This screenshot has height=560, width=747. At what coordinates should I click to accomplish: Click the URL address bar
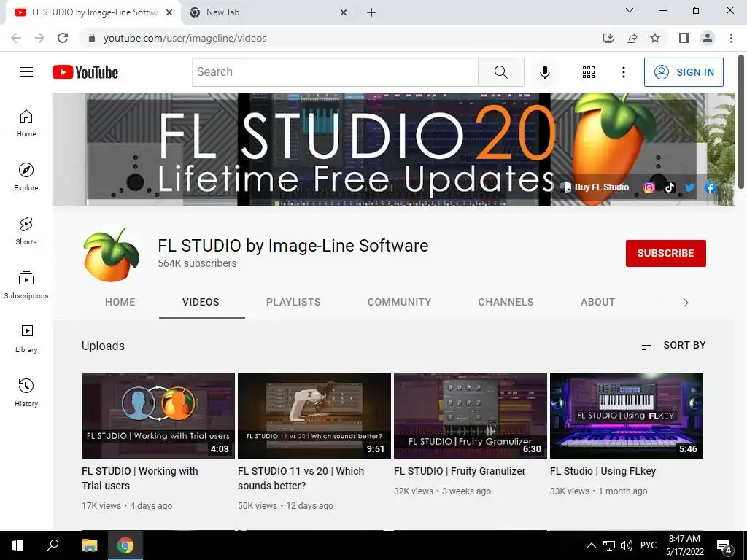tap(343, 38)
